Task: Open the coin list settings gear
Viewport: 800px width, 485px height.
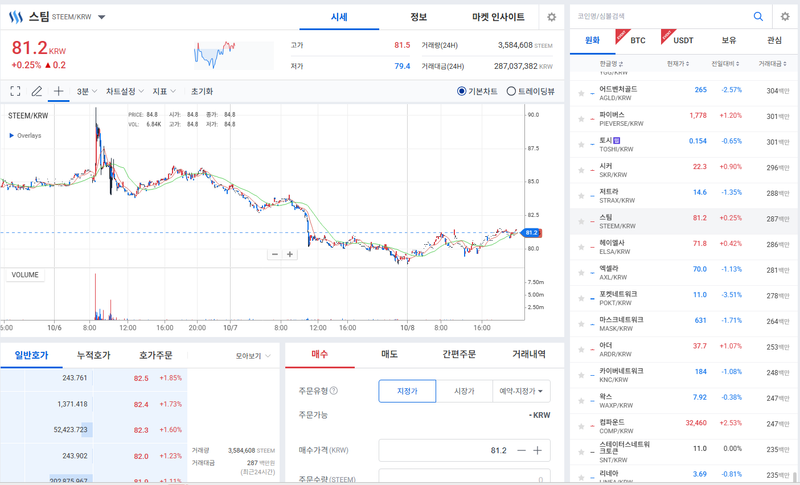Action: click(785, 17)
